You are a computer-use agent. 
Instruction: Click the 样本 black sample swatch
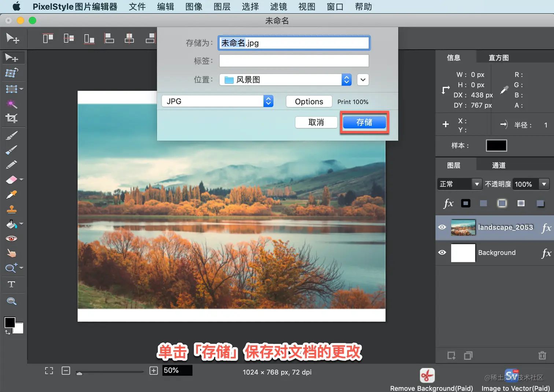tap(496, 145)
